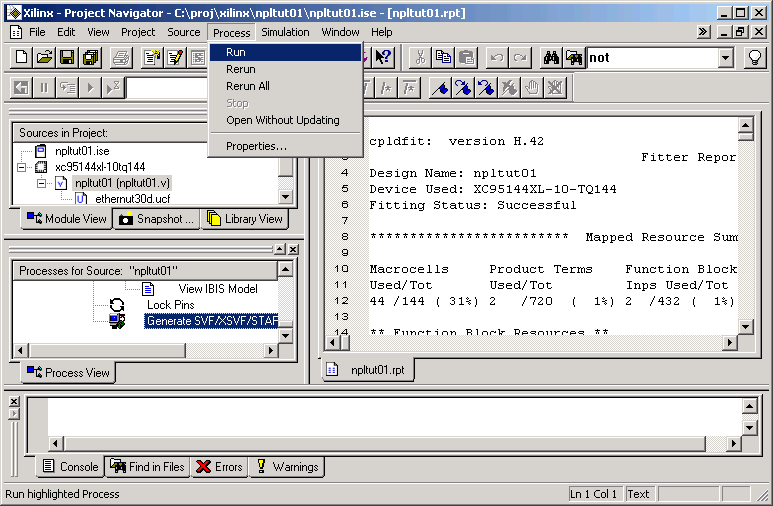The width and height of the screenshot is (773, 506).
Task: Click the Save floppy disk icon
Action: coord(67,58)
